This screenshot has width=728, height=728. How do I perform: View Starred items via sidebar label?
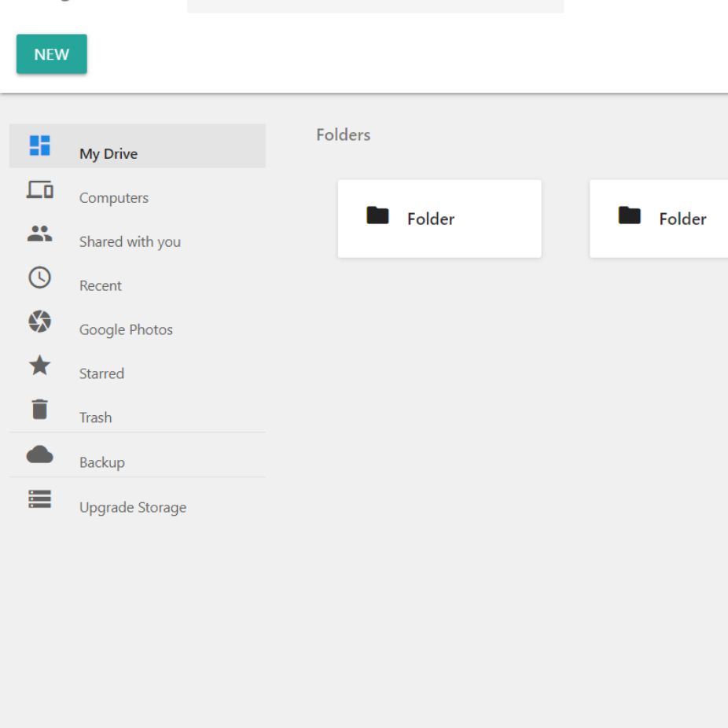coord(101,374)
